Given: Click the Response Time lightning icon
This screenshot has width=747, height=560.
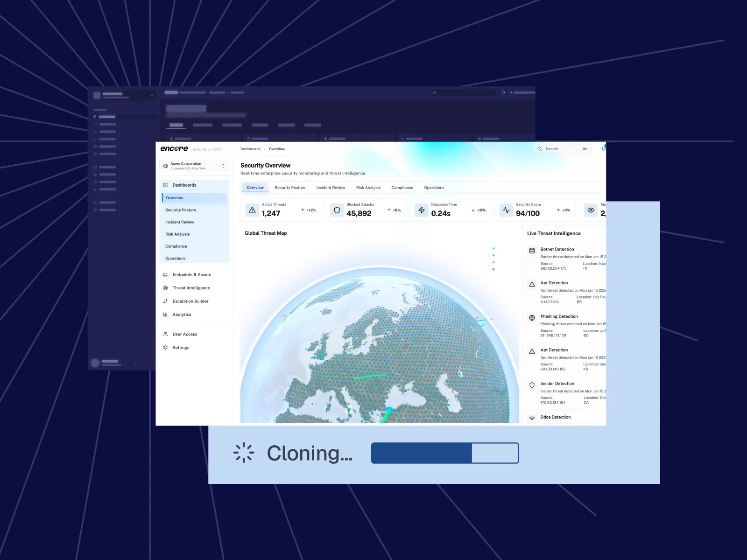Looking at the screenshot, I should point(422,210).
